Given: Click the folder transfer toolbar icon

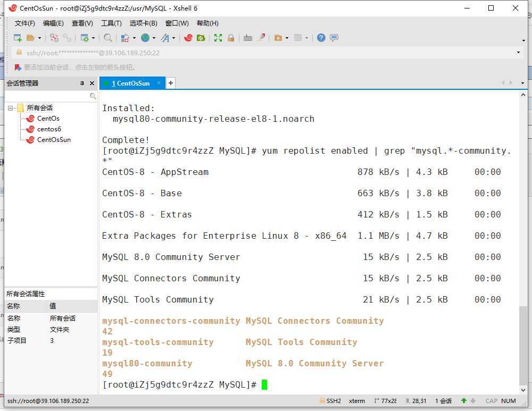Looking at the screenshot, I should [x=278, y=38].
